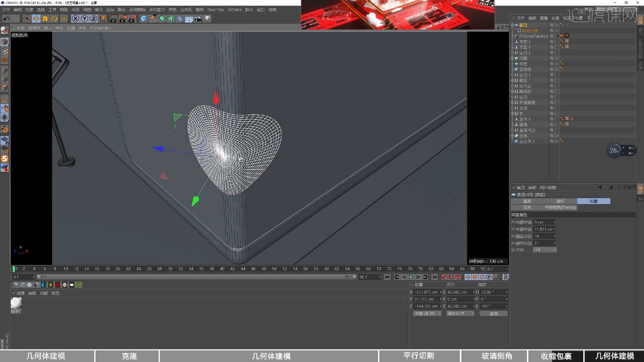Toggle the 立方体 green enable checkmark
The image size is (644, 362).
pos(557,69)
